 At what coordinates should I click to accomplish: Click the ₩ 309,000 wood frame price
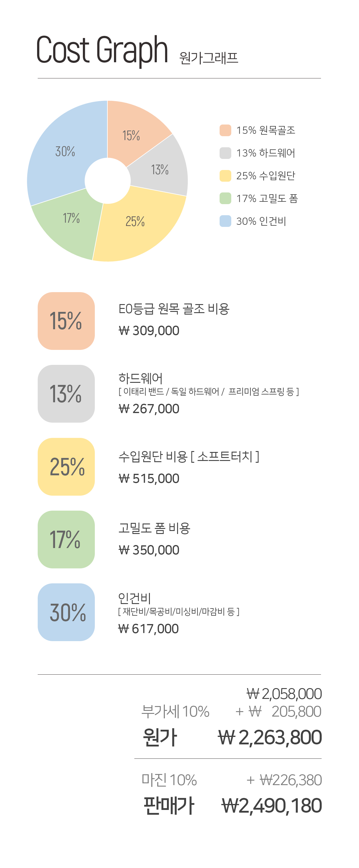pyautogui.click(x=149, y=331)
